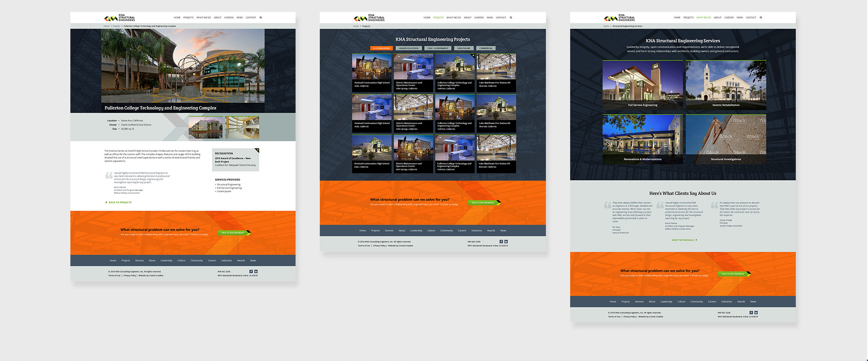Open Privacy Policy in the left page footer

tap(130, 276)
